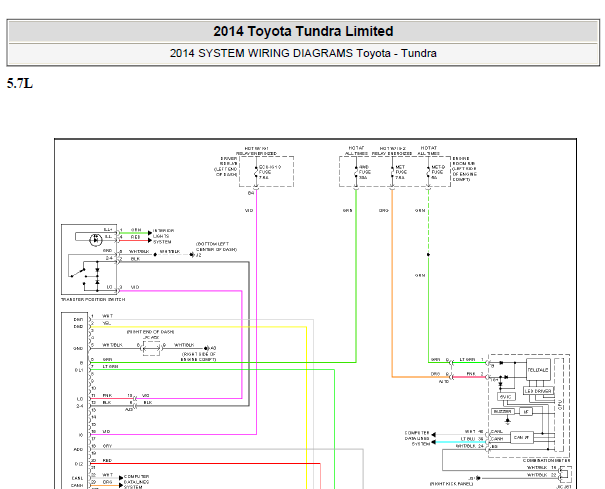Click "2014 SYSTEM WIRING DIAGRAMS Toyota - Tundra" subtitle

pyautogui.click(x=303, y=53)
